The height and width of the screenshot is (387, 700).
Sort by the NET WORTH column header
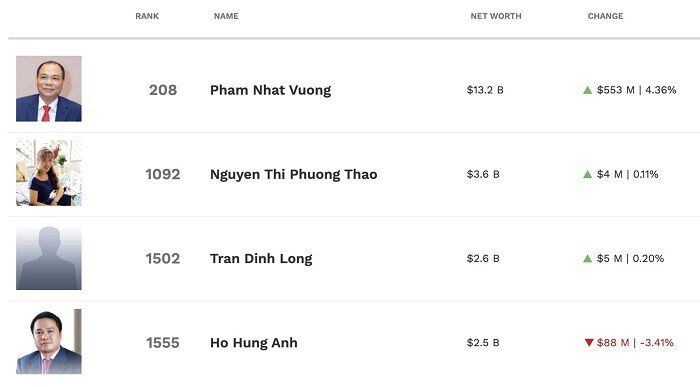496,16
